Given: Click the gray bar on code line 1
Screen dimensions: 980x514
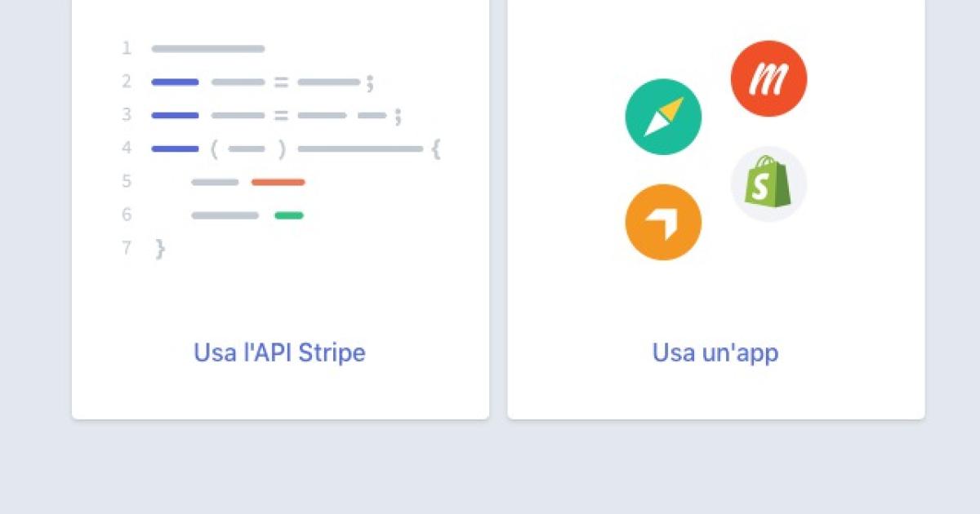Looking at the screenshot, I should click(208, 49).
